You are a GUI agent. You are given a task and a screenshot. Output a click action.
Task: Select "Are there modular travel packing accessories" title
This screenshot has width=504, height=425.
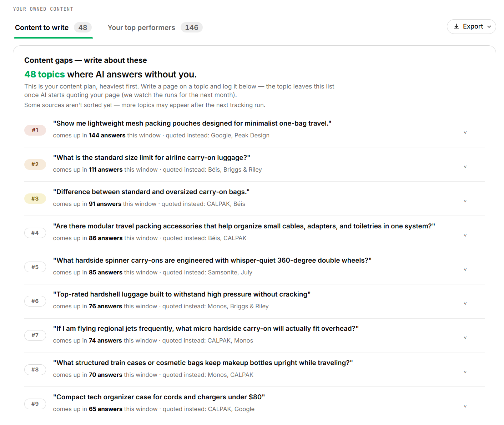click(x=244, y=226)
